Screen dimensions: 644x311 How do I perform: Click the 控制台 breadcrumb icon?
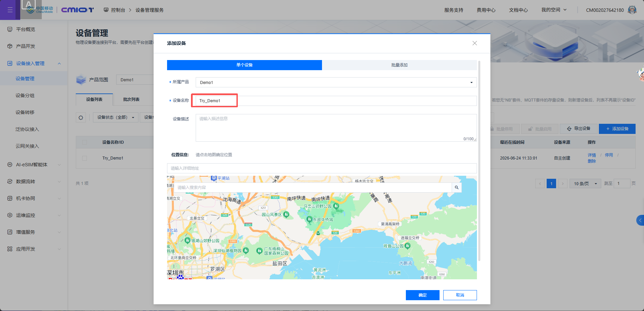click(106, 10)
